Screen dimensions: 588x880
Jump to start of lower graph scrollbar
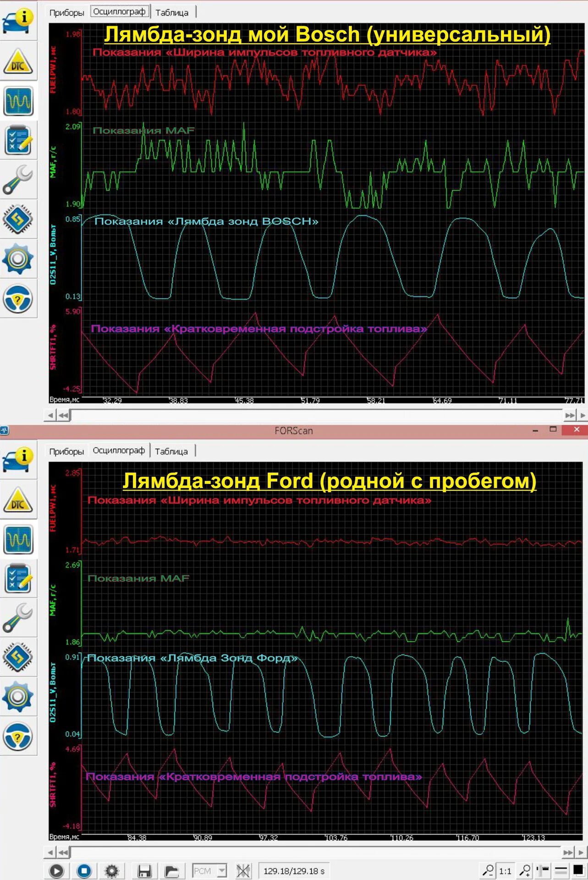[x=63, y=852]
